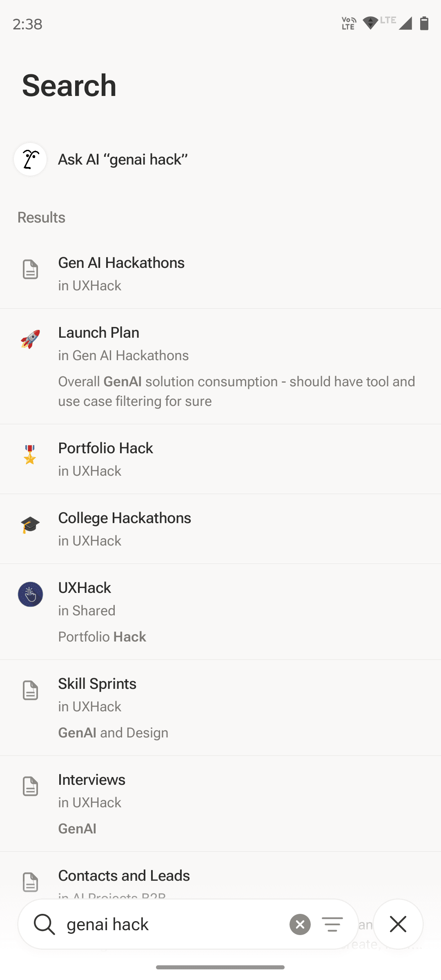Tap the Ask AI face icon

(30, 159)
